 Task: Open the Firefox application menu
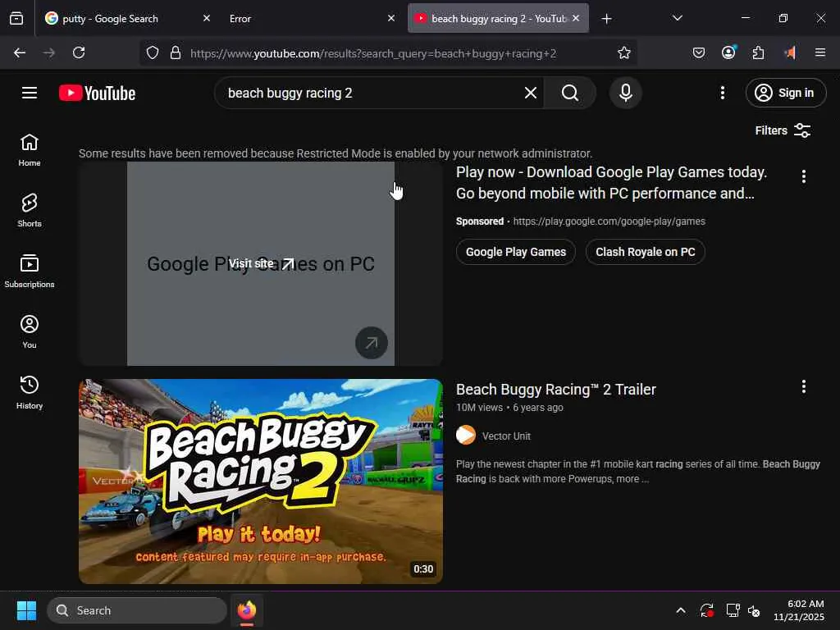(x=819, y=52)
